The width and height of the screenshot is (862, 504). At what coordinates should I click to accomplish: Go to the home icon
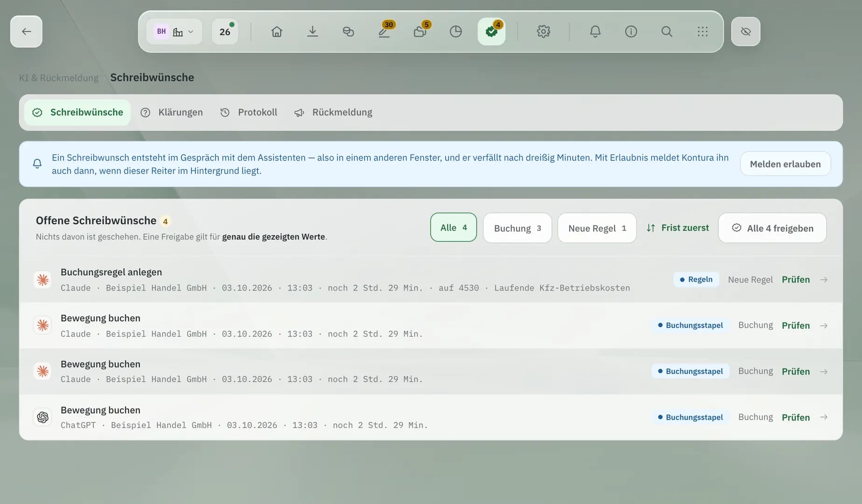(x=277, y=32)
